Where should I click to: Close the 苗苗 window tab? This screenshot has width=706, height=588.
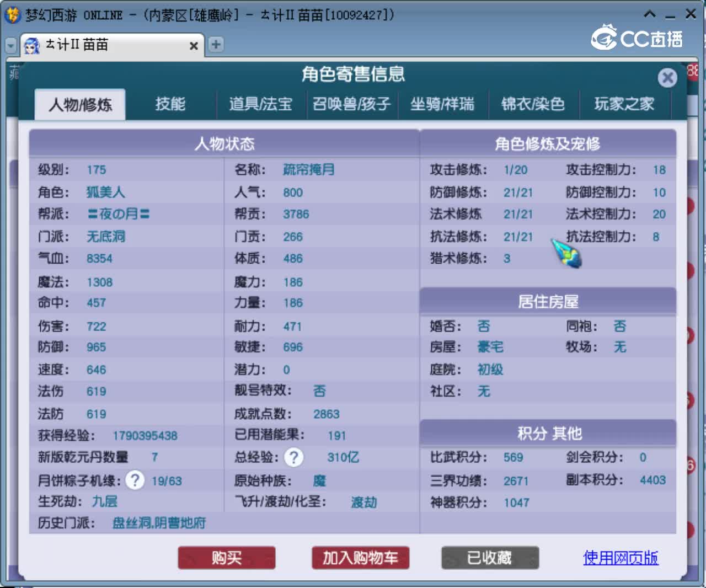[194, 46]
